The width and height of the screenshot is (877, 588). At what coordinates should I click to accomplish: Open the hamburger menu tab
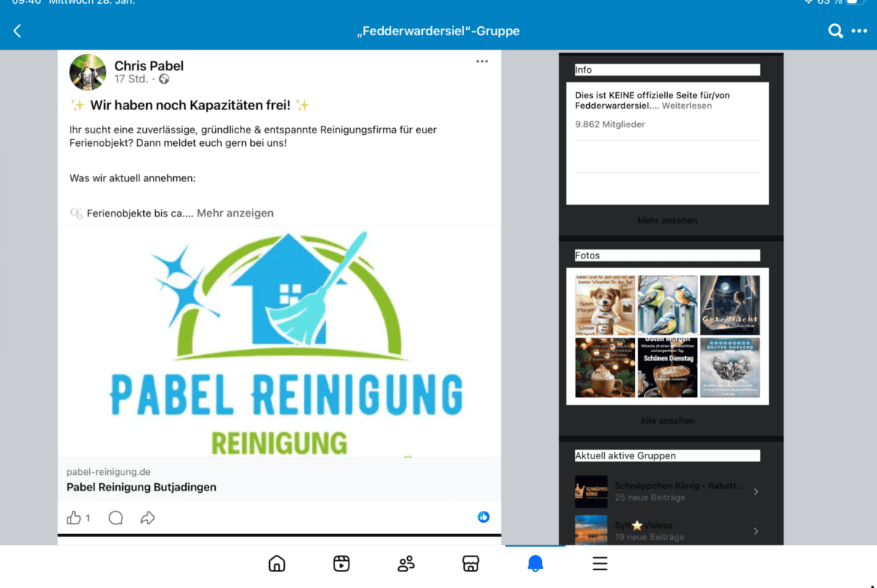coord(600,563)
